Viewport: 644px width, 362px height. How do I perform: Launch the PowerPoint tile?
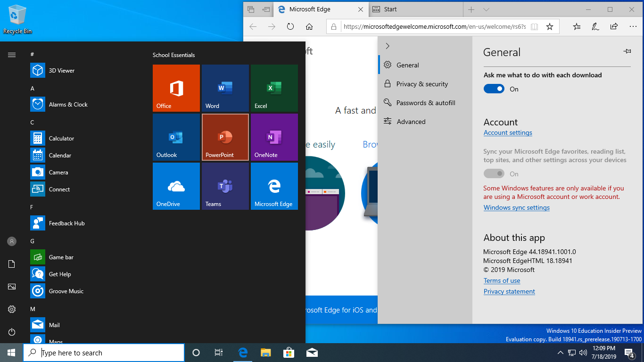[225, 137]
